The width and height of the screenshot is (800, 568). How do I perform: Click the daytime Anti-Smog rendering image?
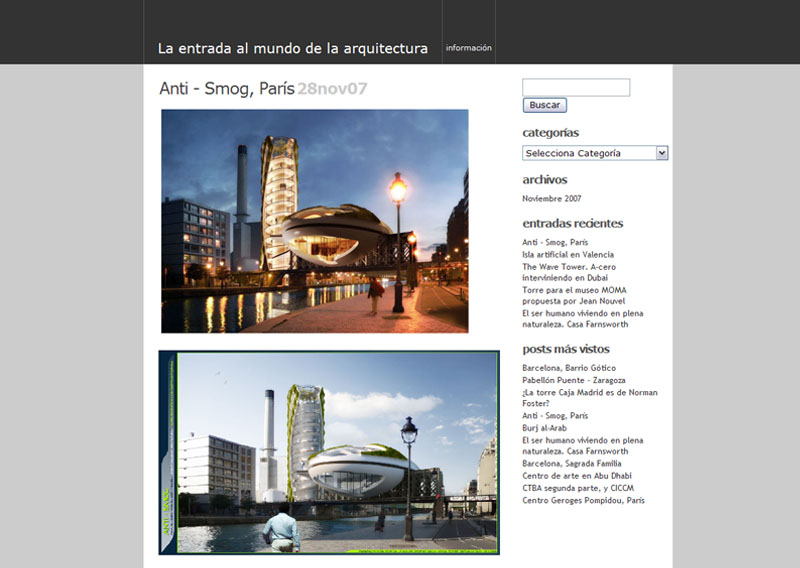point(329,452)
